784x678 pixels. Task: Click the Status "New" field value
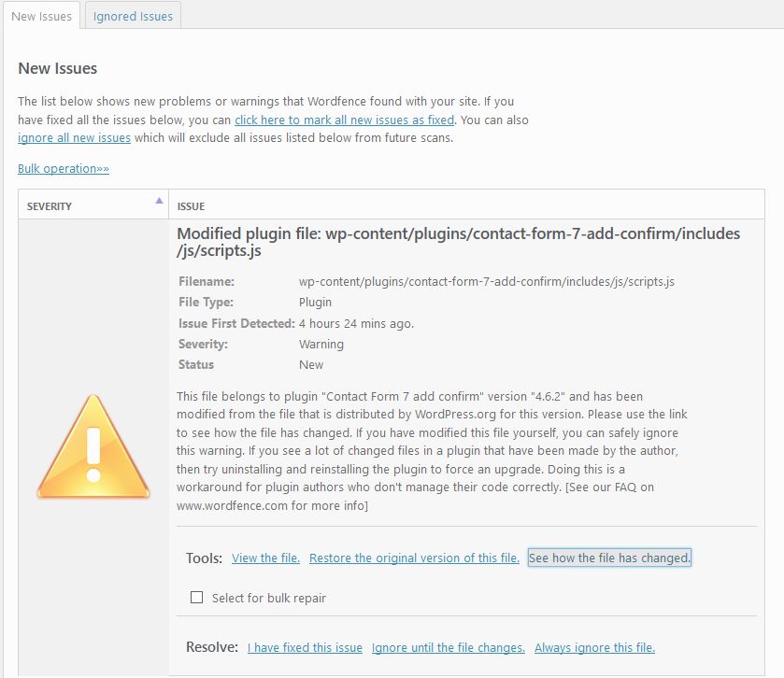310,364
